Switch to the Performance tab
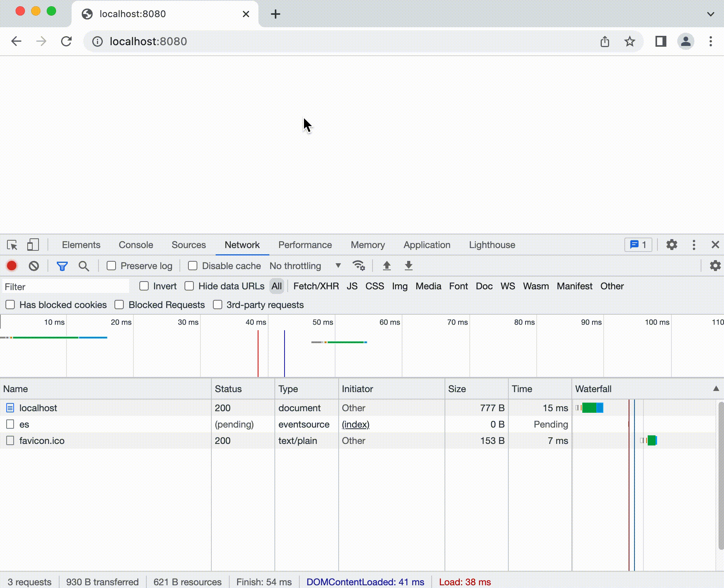The image size is (724, 588). tap(305, 245)
